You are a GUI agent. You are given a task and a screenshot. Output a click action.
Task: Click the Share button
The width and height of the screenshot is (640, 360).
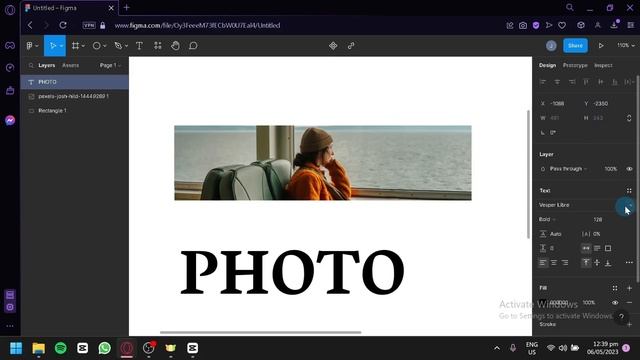click(576, 46)
